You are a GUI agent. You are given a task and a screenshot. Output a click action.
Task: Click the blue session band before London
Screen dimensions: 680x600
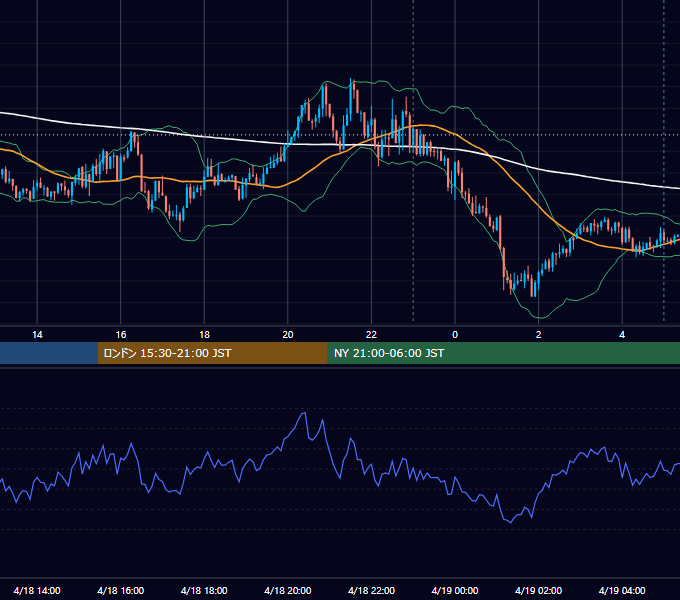[x=49, y=353]
